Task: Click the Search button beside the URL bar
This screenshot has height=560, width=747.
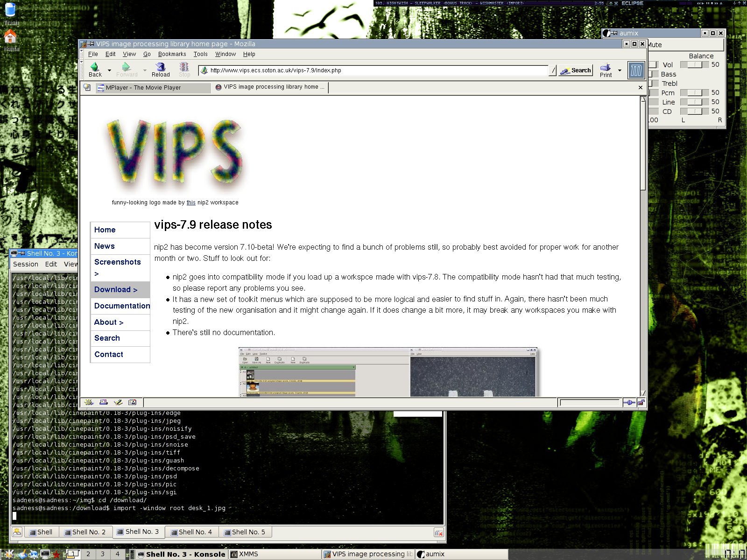Action: point(576,70)
